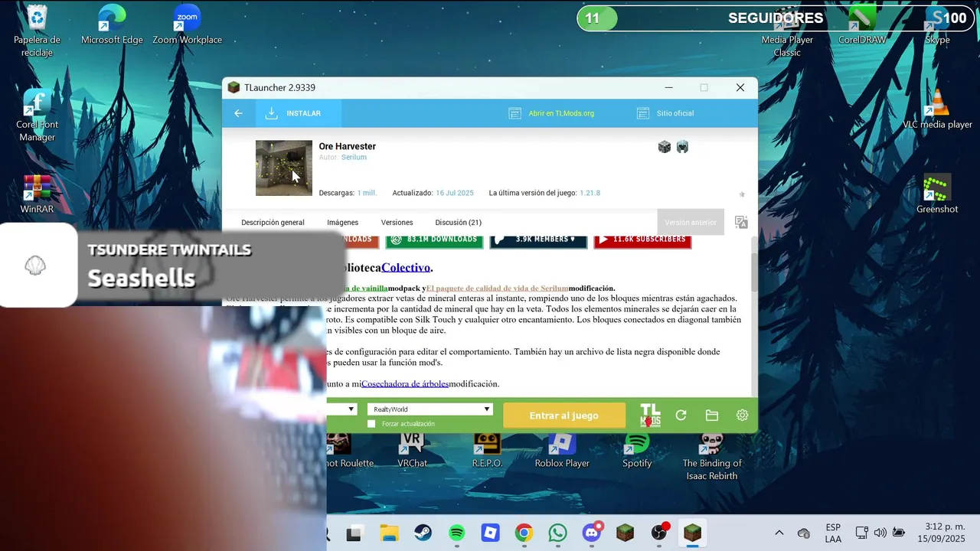Open Serilum quality of life pack link
The image size is (980, 551).
click(x=497, y=289)
